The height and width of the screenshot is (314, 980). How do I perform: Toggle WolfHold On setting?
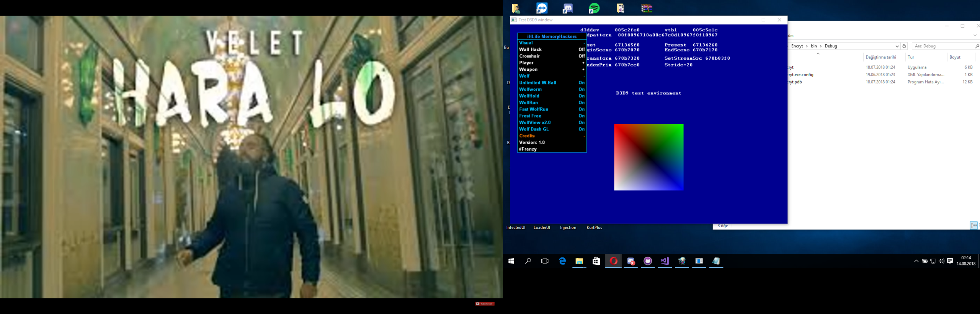pos(552,96)
